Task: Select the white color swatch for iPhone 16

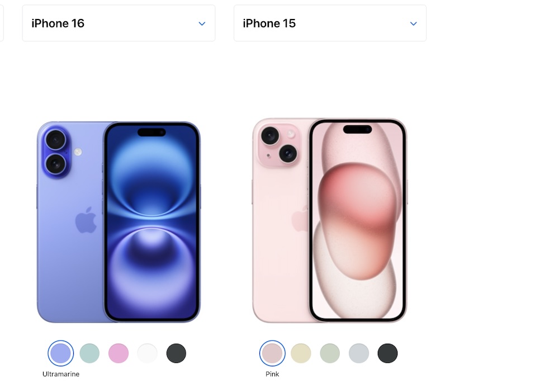Action: click(x=147, y=353)
